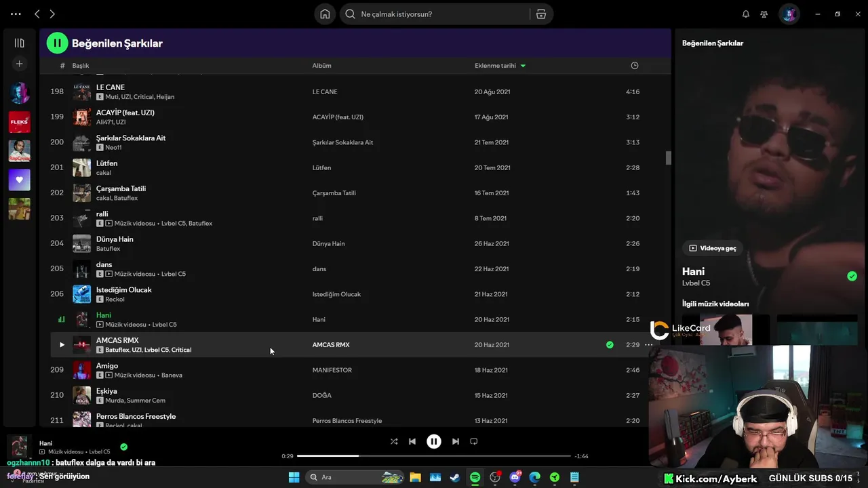Click duration 2:46 on Amigo row

click(633, 370)
